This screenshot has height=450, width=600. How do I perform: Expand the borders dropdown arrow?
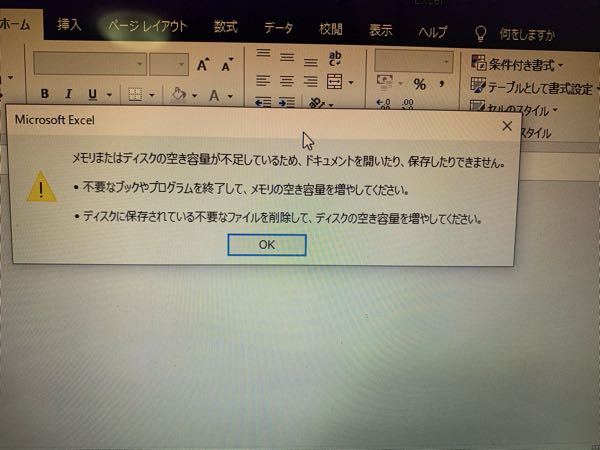click(152, 95)
